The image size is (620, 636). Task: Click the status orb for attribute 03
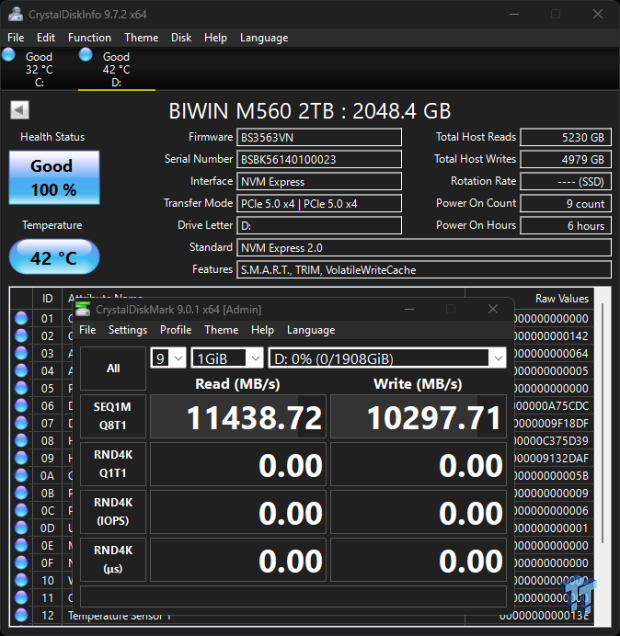point(21,353)
